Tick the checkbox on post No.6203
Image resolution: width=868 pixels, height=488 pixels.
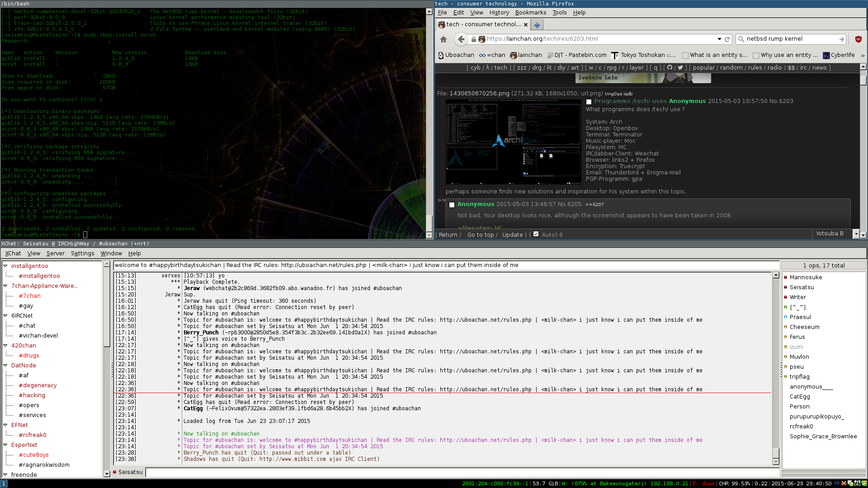[x=589, y=102]
